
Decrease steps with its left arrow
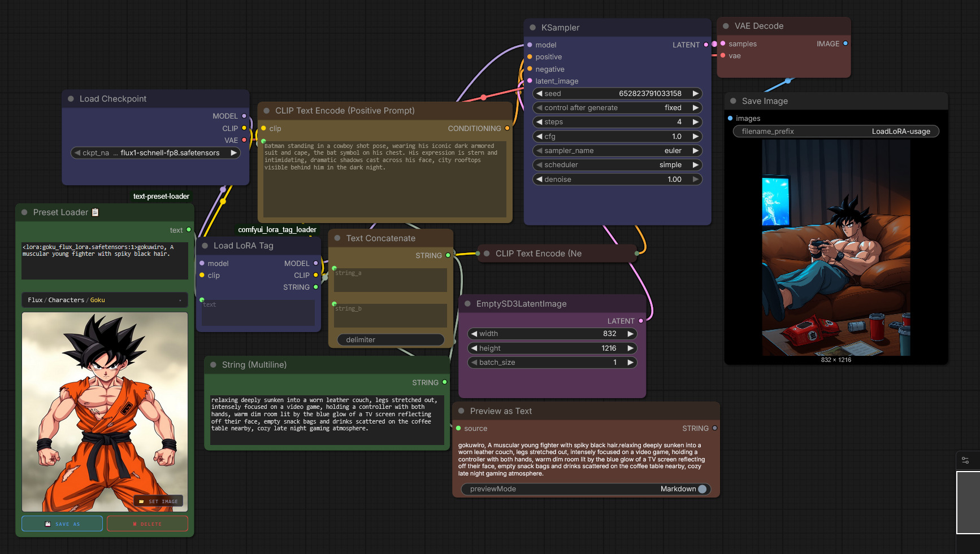point(540,122)
